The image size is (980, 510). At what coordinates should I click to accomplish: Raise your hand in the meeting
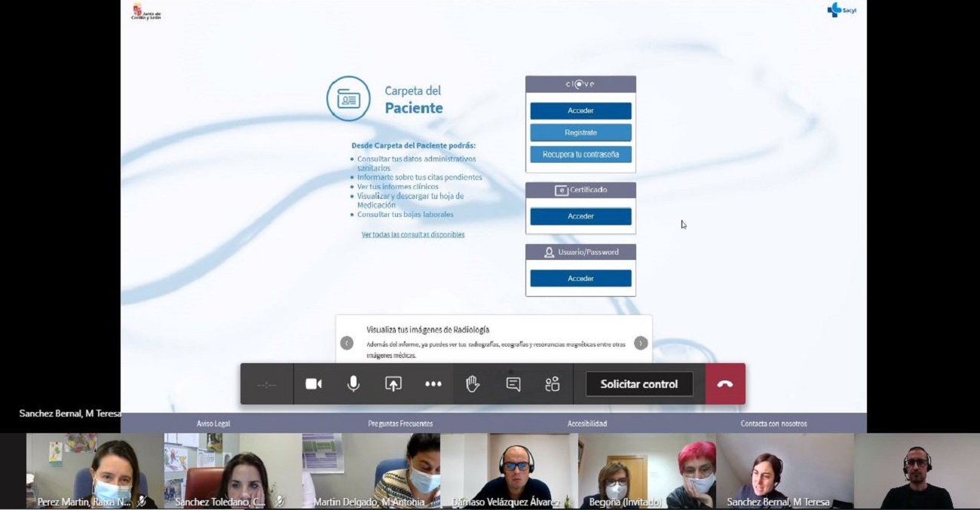click(473, 384)
